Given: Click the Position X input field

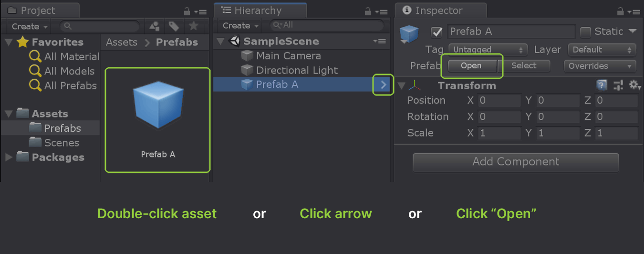Looking at the screenshot, I should [499, 101].
